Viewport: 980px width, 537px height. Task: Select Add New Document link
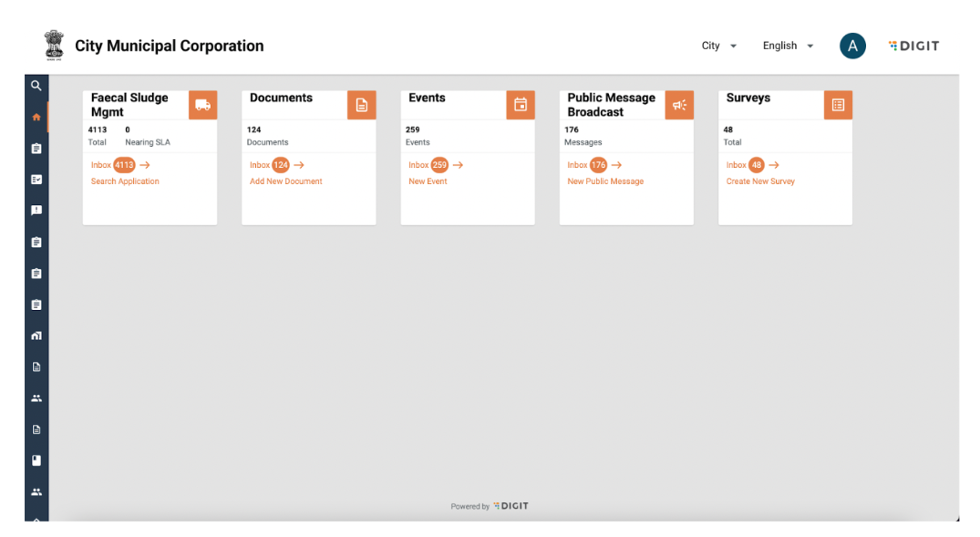286,181
